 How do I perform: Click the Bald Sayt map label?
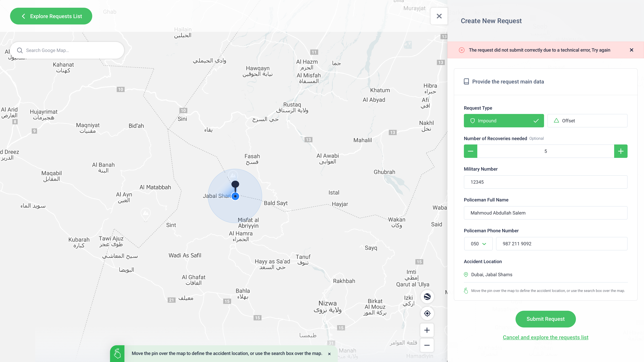click(x=276, y=203)
